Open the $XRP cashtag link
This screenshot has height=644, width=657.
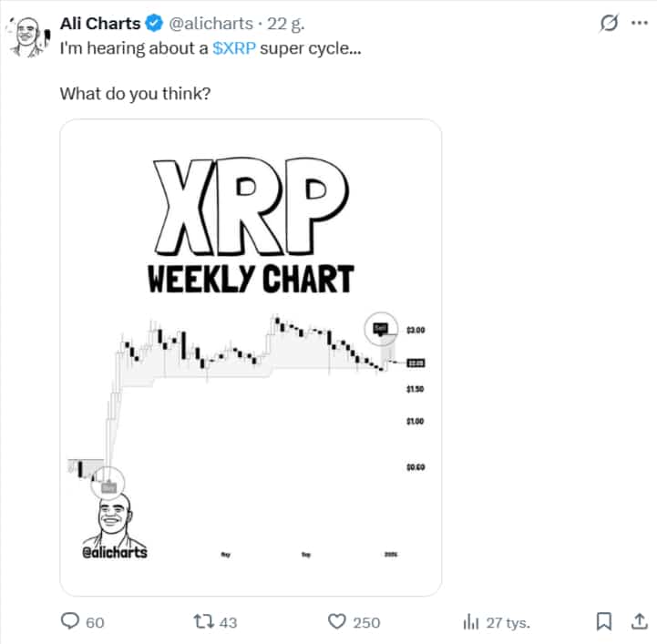click(234, 47)
